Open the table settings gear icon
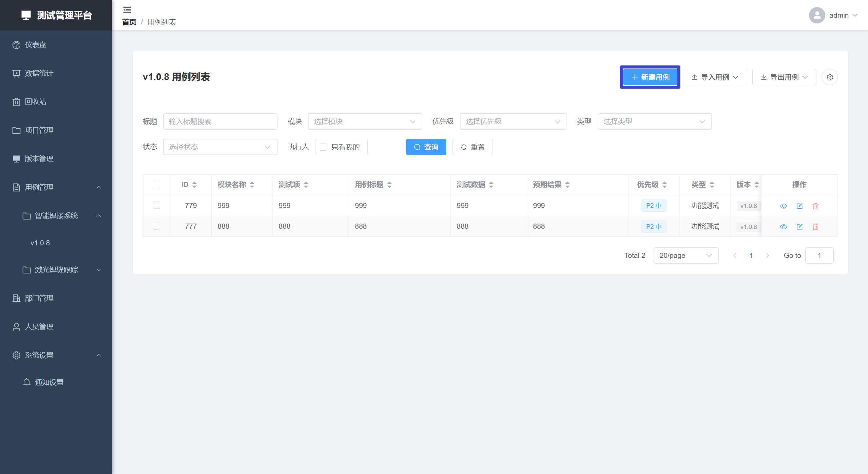The width and height of the screenshot is (868, 474). click(829, 77)
